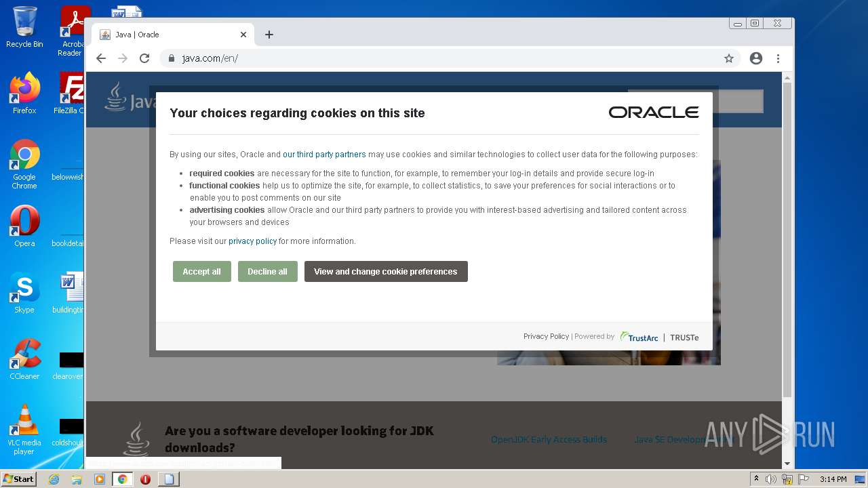This screenshot has width=868, height=488.
Task: Open the CCleaner desktop shortcut
Action: pyautogui.click(x=24, y=359)
